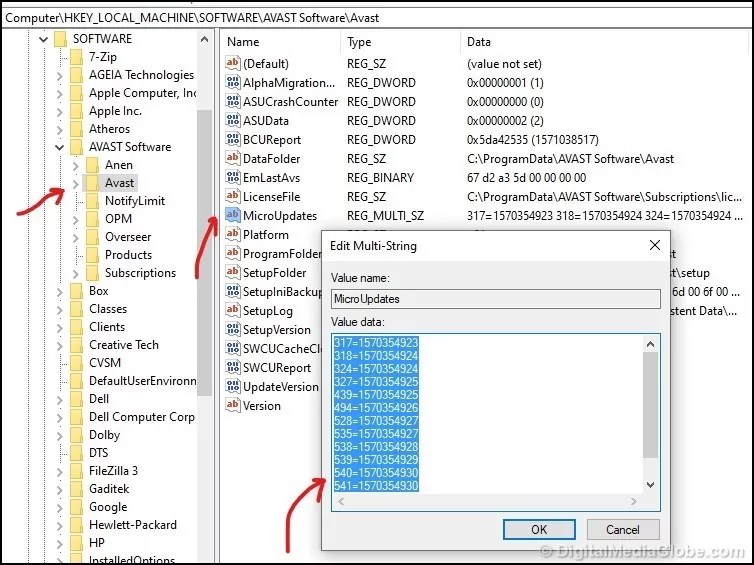The height and width of the screenshot is (565, 754).
Task: Expand the Anen subkey
Action: (75, 165)
